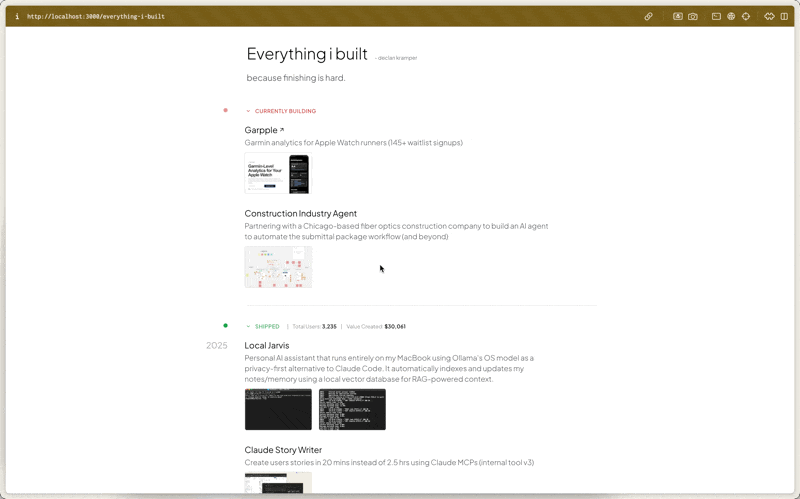Click the puzzle-piece extensions icon
This screenshot has width=800, height=499.
769,17
